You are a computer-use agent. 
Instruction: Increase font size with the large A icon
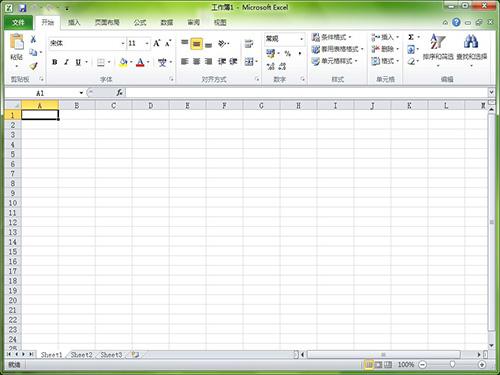[156, 43]
